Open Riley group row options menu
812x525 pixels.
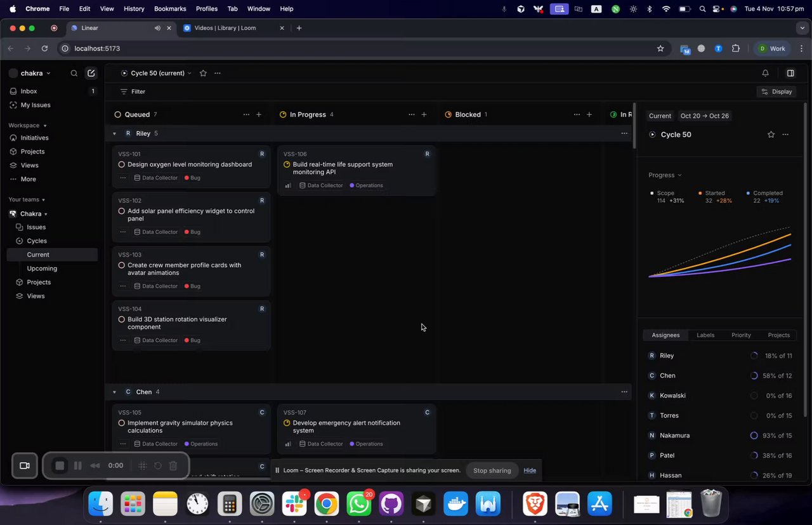tap(624, 133)
